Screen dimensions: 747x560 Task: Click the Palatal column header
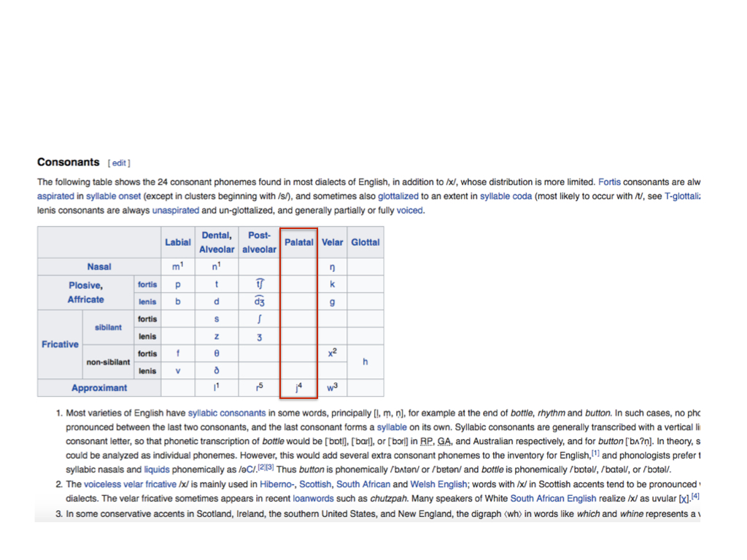click(x=298, y=242)
